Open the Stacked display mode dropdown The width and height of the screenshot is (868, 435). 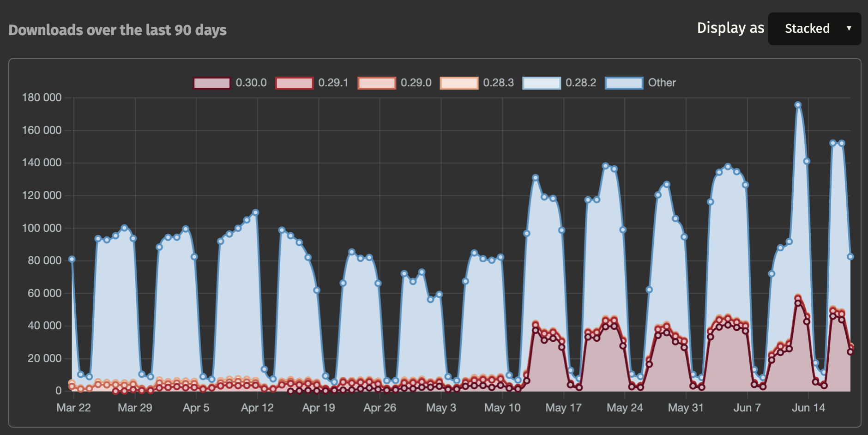click(814, 29)
